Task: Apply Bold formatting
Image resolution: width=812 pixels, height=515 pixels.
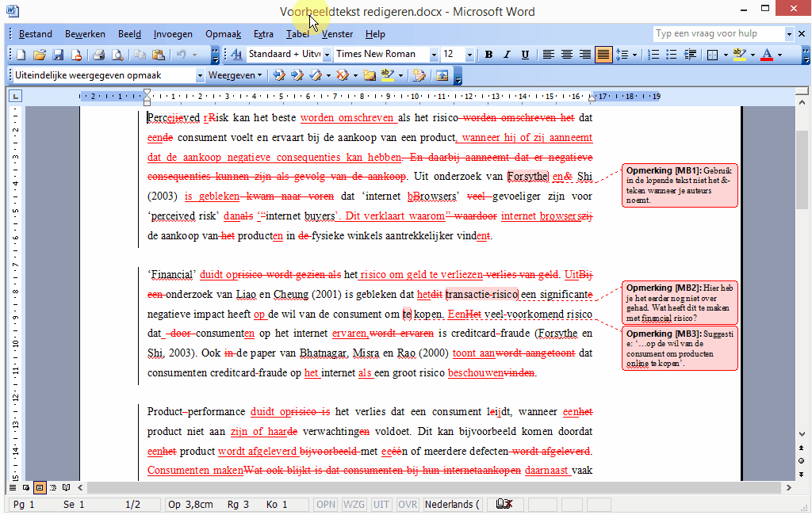Action: [x=488, y=55]
